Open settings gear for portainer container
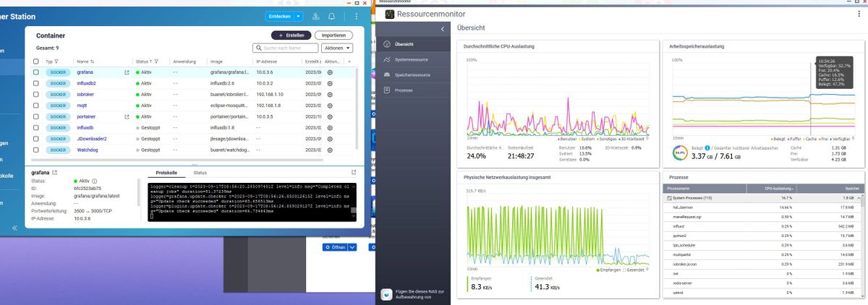This screenshot has width=868, height=305. [x=330, y=116]
